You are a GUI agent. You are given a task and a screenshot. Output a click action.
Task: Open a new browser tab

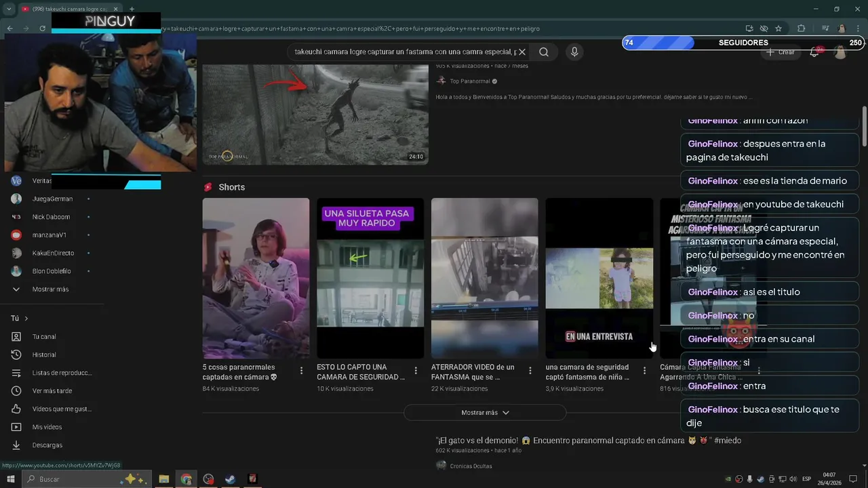click(x=132, y=9)
